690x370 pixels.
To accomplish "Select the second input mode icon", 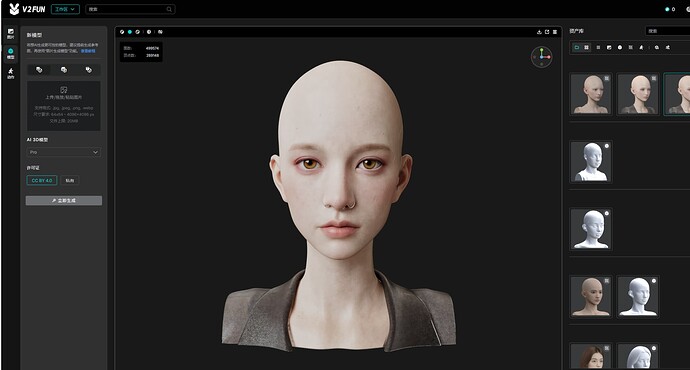I will point(64,70).
